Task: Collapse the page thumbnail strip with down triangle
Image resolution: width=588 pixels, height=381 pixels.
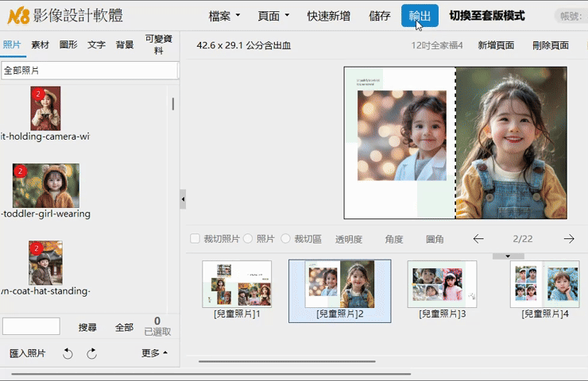Action: 508,256
